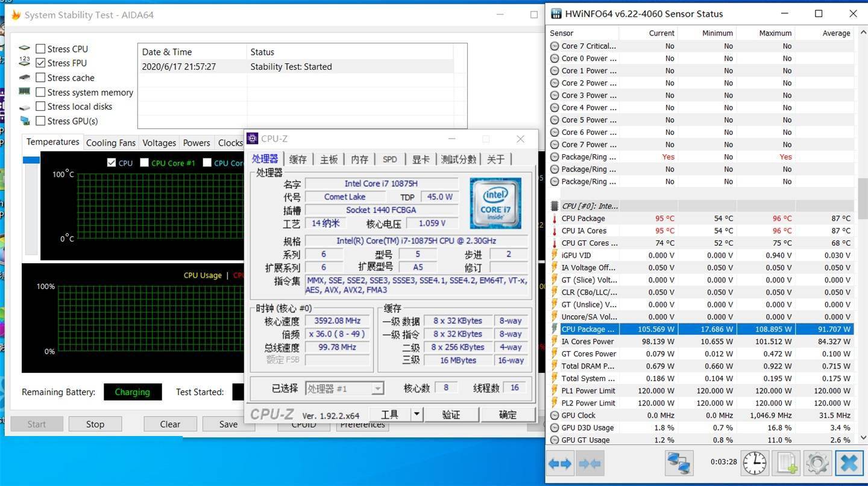Open the 关于 tab in CPU-Z
The height and width of the screenshot is (486, 868).
[495, 159]
